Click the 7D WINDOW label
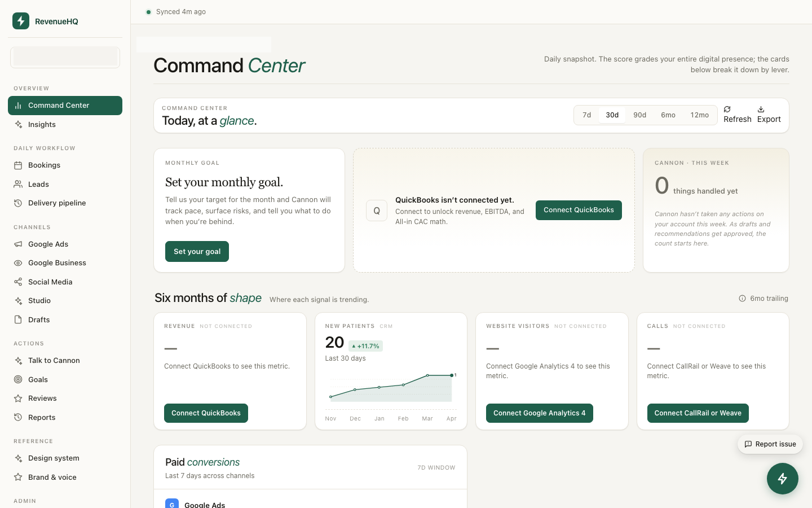This screenshot has width=812, height=508. [436, 468]
